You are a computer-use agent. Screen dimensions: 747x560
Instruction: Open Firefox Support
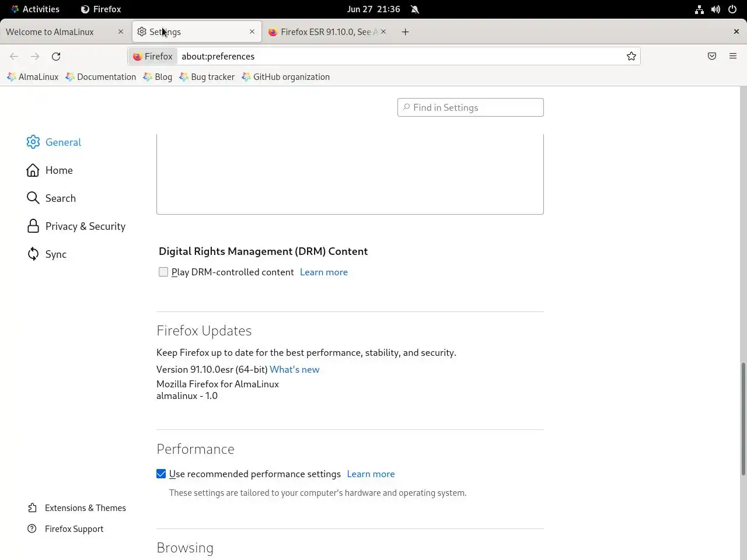[x=65, y=529]
